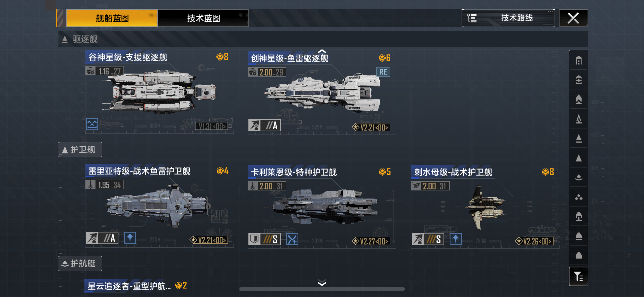Click the shield S rating on 卡利莱恩级
The width and height of the screenshot is (644, 297).
[x=264, y=239]
